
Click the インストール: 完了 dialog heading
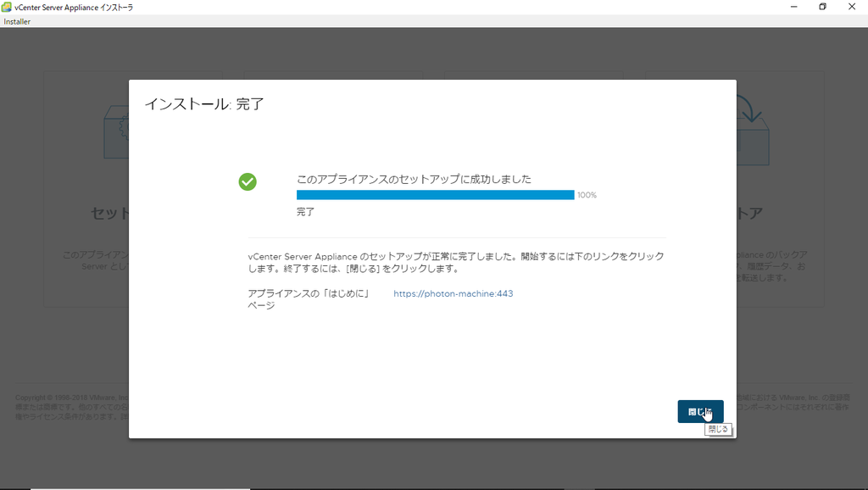pyautogui.click(x=205, y=103)
